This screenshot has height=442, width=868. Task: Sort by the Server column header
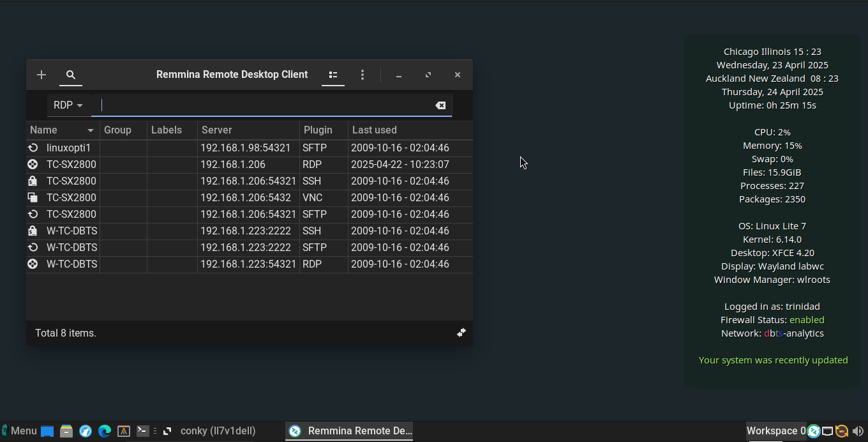pos(248,130)
